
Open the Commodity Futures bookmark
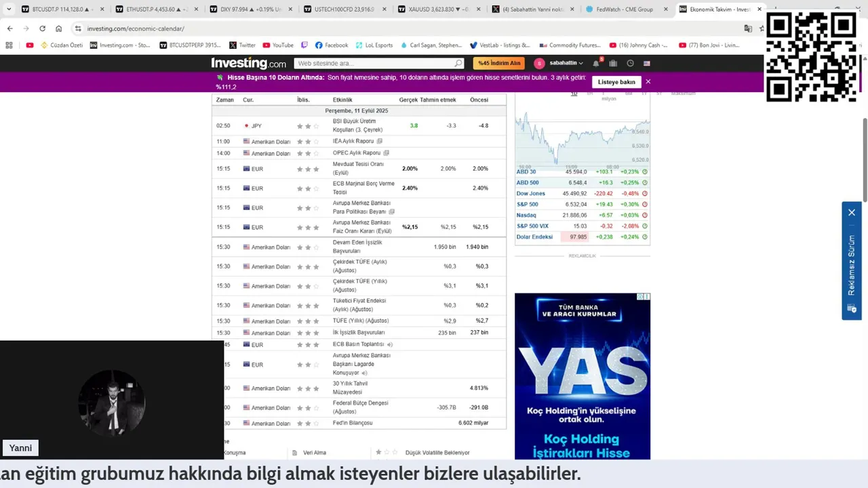point(569,45)
